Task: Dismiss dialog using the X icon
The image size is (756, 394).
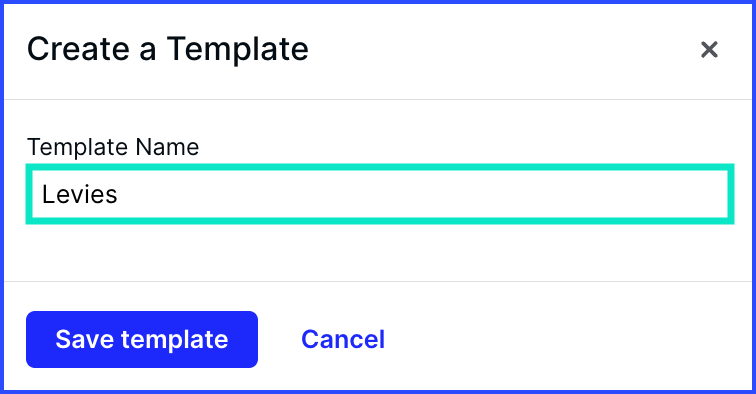Action: pos(709,49)
